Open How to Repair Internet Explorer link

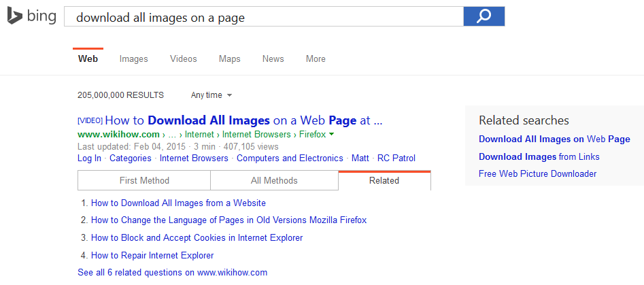tap(152, 256)
